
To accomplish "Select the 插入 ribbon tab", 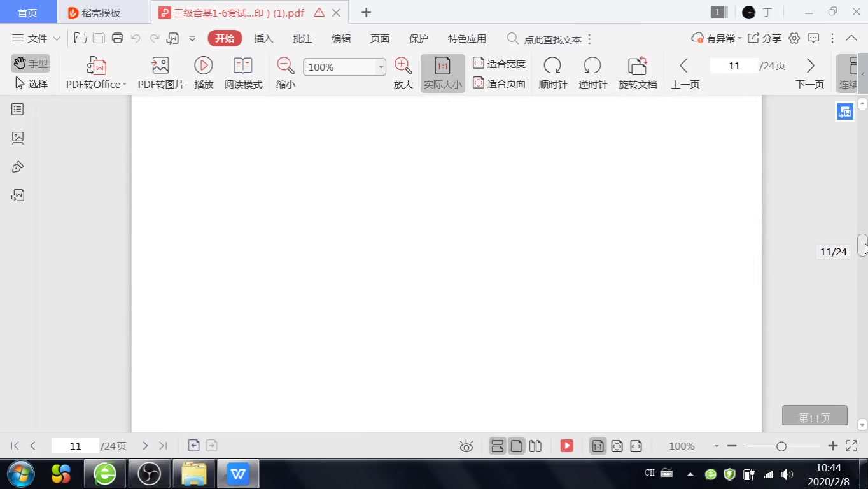I will [x=263, y=38].
